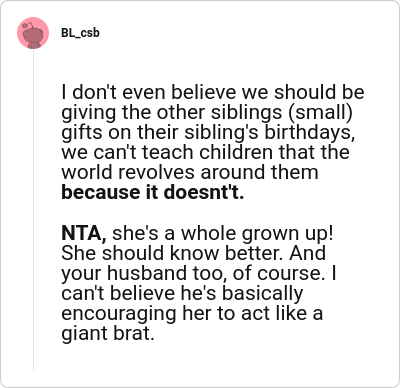
Task: Collapse the comment via the vertical thread line
Action: [x=33, y=210]
